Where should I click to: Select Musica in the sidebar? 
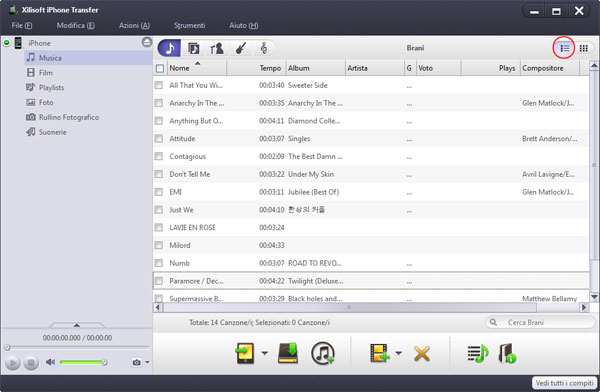pyautogui.click(x=88, y=58)
